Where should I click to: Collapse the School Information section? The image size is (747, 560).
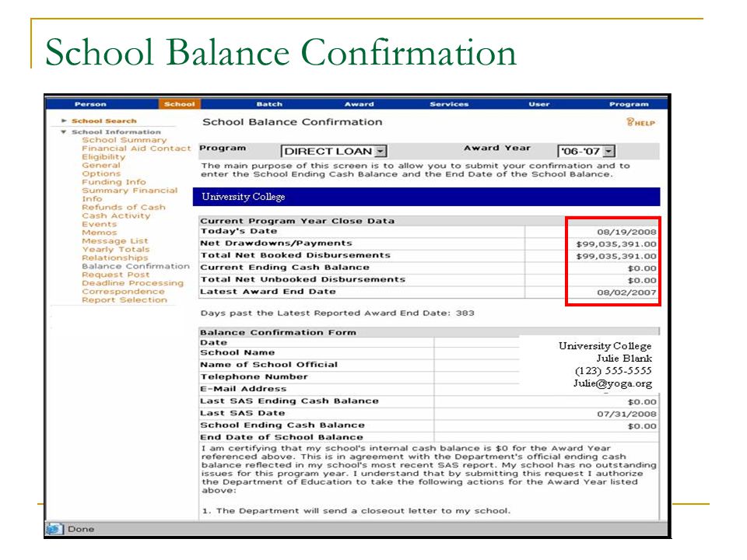pyautogui.click(x=63, y=132)
